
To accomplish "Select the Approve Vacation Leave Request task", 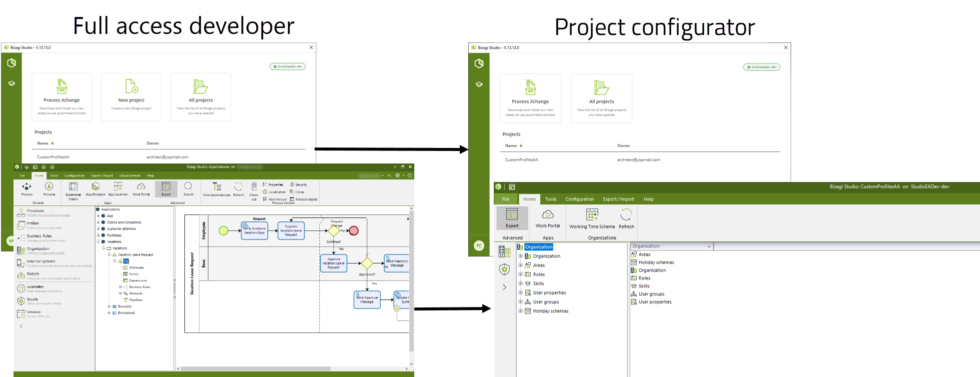I will pos(333,263).
